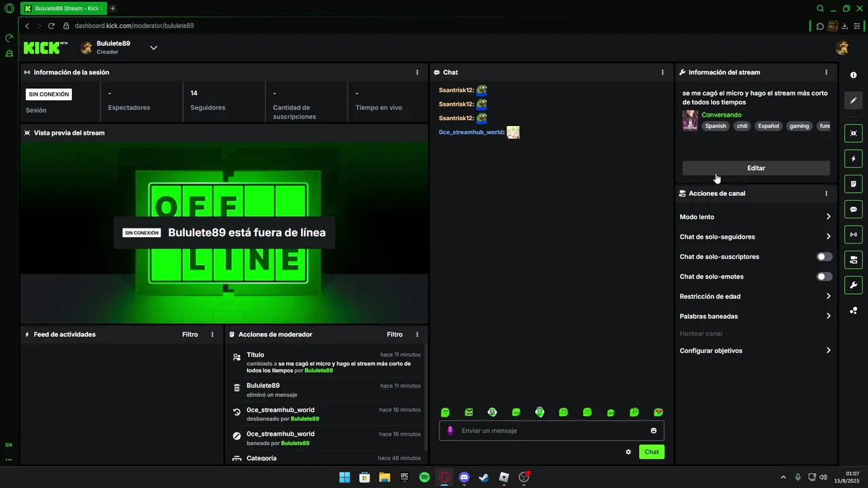This screenshot has width=868, height=488.
Task: Click the green Chat send button
Action: 652,452
